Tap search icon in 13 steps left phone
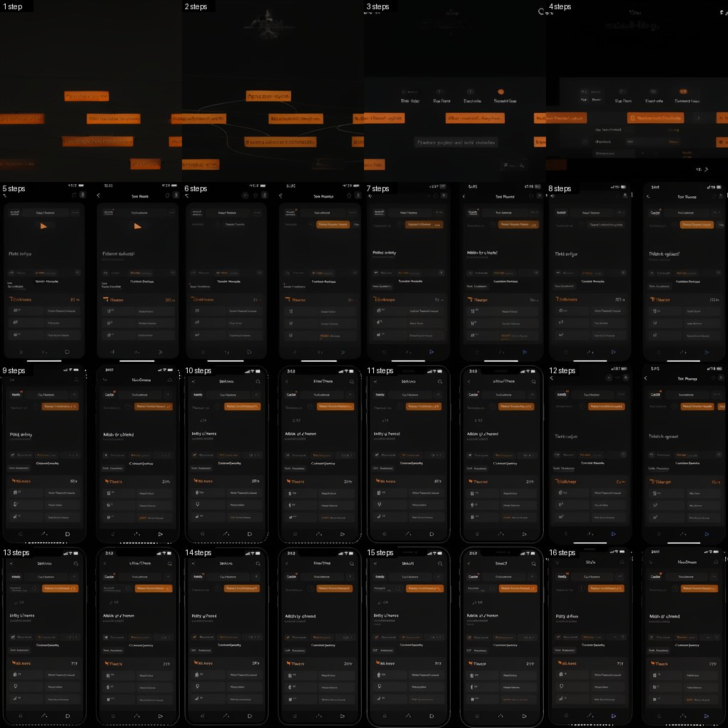This screenshot has width=728, height=728. click(x=75, y=564)
